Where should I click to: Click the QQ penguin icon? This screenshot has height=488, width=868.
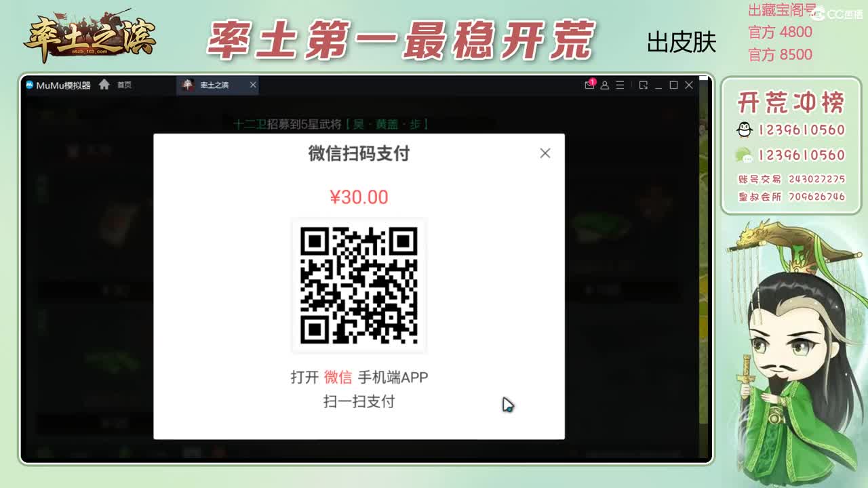(745, 129)
